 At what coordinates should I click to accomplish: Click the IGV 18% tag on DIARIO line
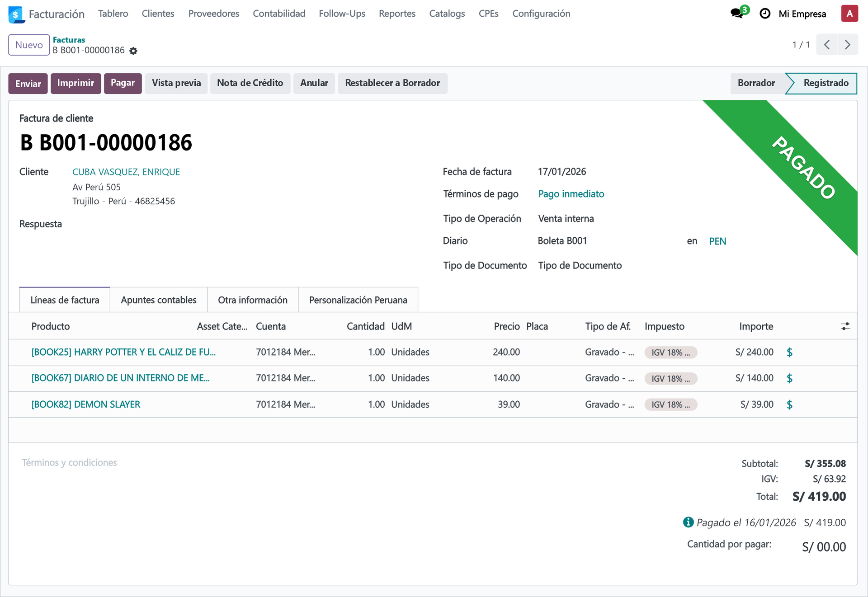(x=670, y=378)
